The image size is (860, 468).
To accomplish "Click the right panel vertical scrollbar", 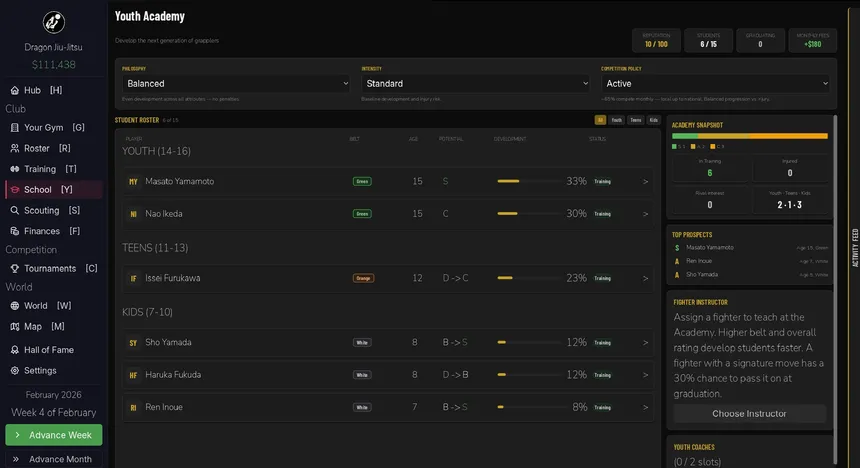I will (835, 291).
